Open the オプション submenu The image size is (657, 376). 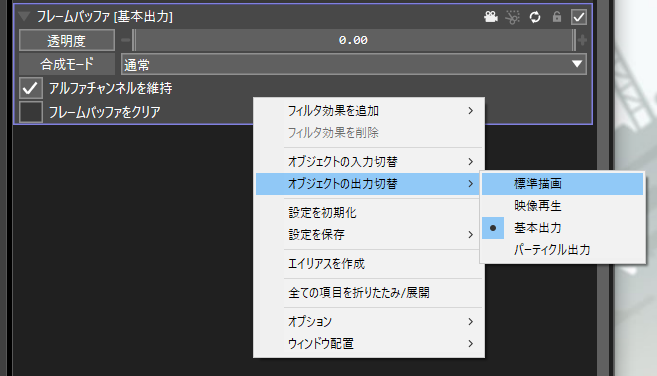(369, 322)
